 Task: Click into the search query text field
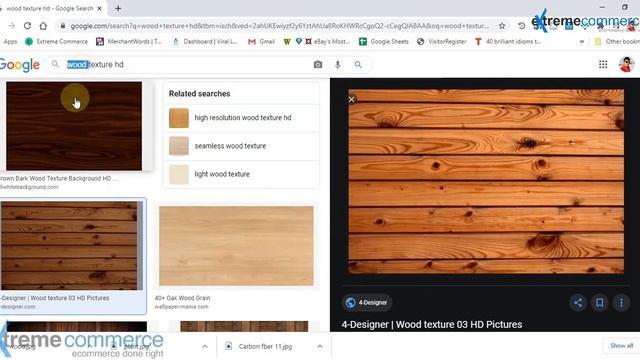point(186,64)
